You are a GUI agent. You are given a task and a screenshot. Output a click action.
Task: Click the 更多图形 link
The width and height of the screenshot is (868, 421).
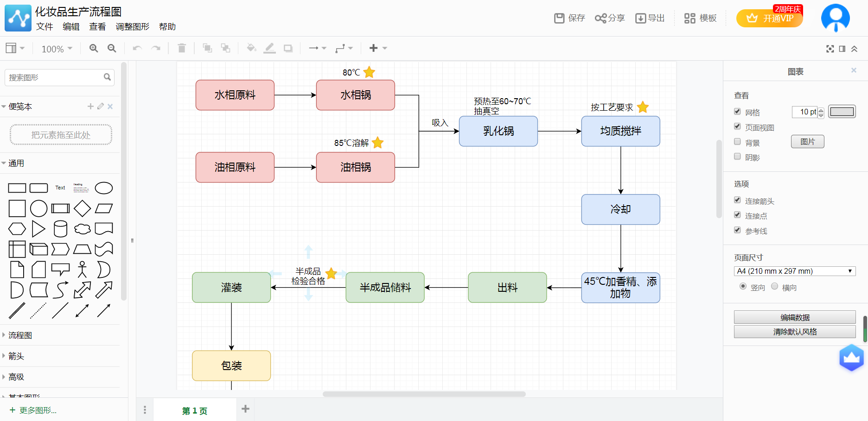point(33,410)
